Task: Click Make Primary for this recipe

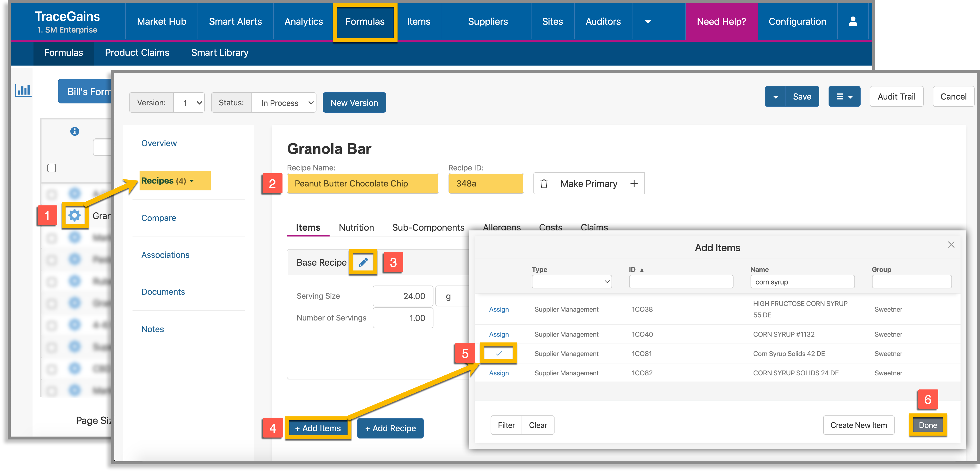Action: pyautogui.click(x=589, y=184)
